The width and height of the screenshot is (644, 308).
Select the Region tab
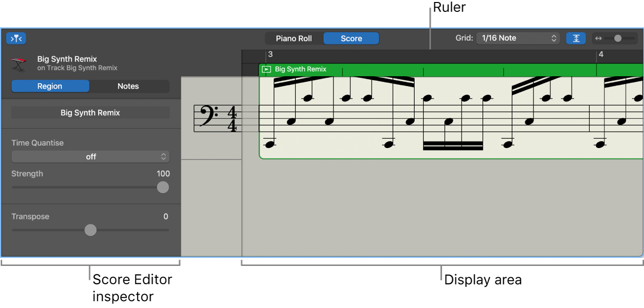[x=50, y=86]
